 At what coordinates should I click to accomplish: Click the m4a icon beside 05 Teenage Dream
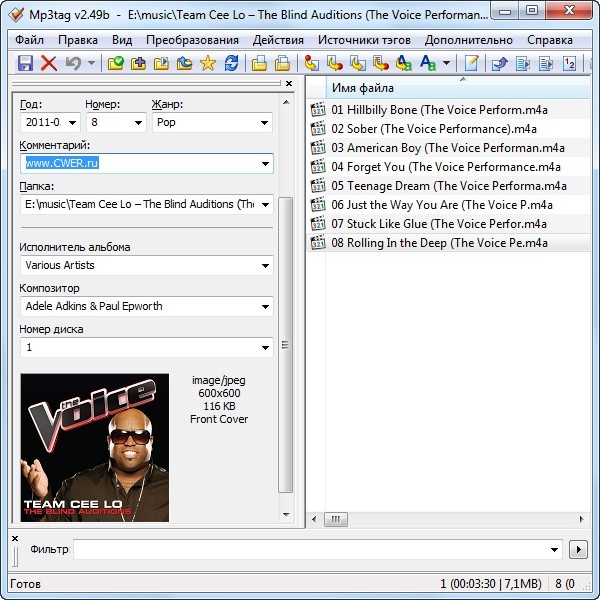[319, 186]
